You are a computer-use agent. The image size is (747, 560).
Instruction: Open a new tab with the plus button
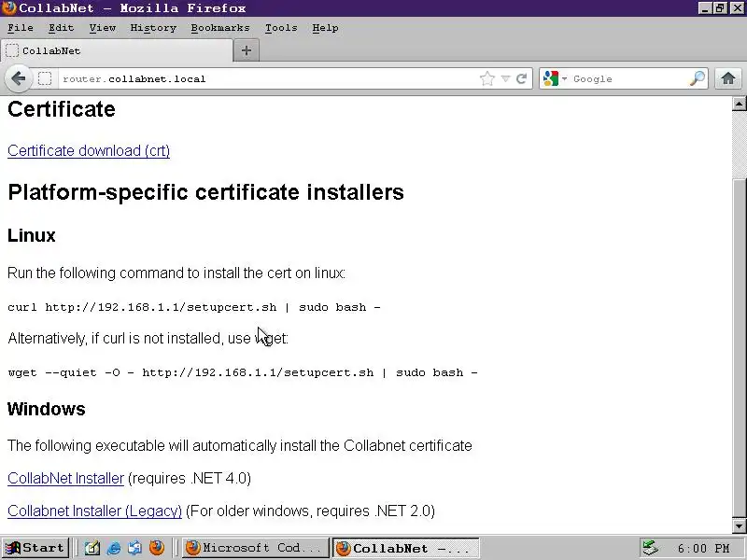(247, 50)
